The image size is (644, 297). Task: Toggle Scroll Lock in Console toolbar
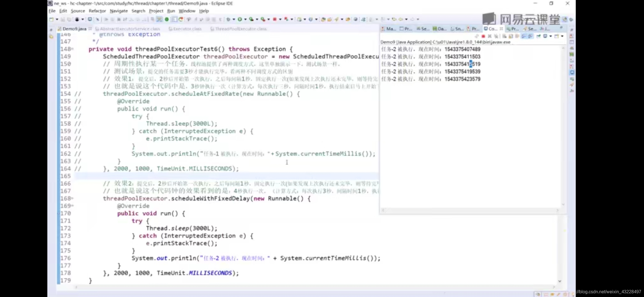click(511, 36)
